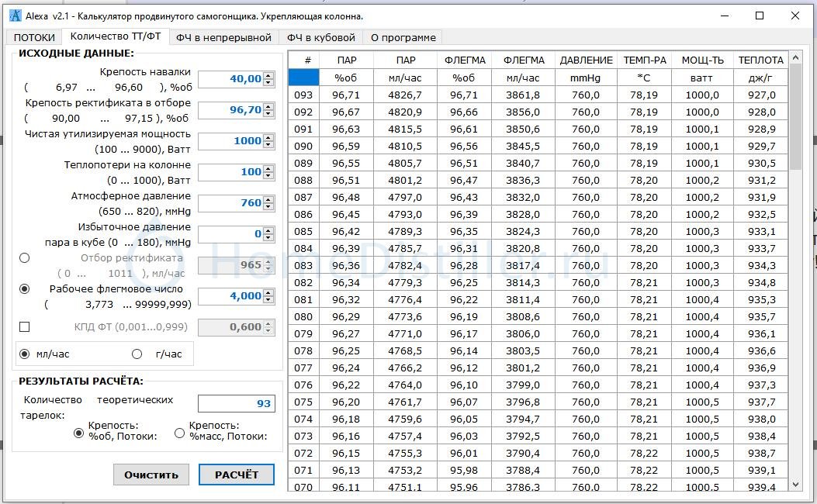This screenshot has height=504, width=817.
Task: Click heat value cell 939,1
Action: [761, 470]
